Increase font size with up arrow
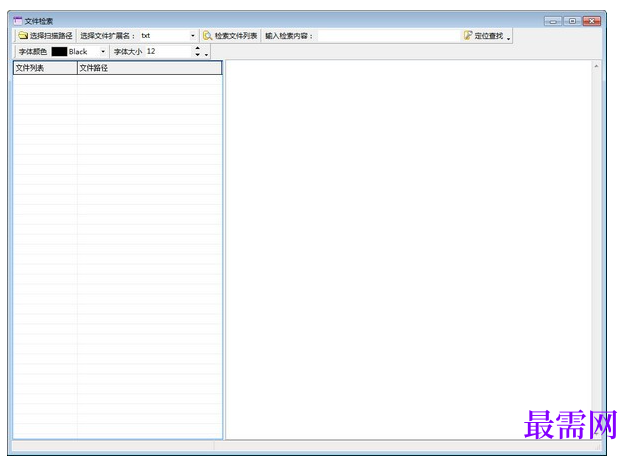The width and height of the screenshot is (636, 456). 198,48
